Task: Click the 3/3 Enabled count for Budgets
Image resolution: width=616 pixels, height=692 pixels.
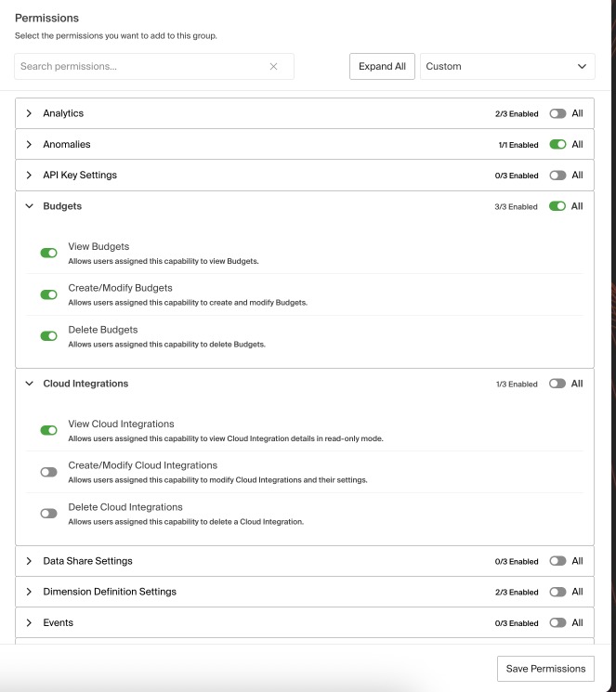Action: pyautogui.click(x=517, y=206)
